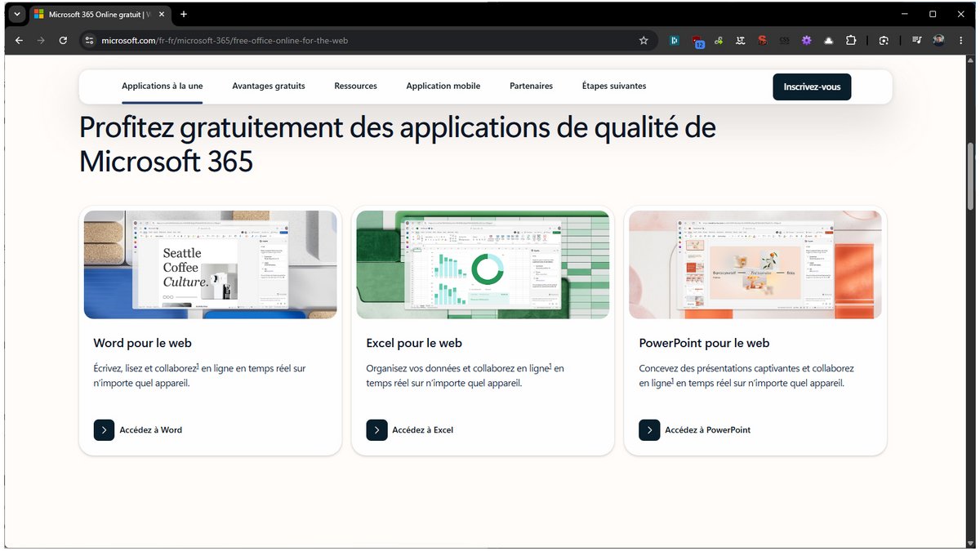Click the arrow icon for Accédez à Excel
The image size is (980, 551).
(376, 430)
